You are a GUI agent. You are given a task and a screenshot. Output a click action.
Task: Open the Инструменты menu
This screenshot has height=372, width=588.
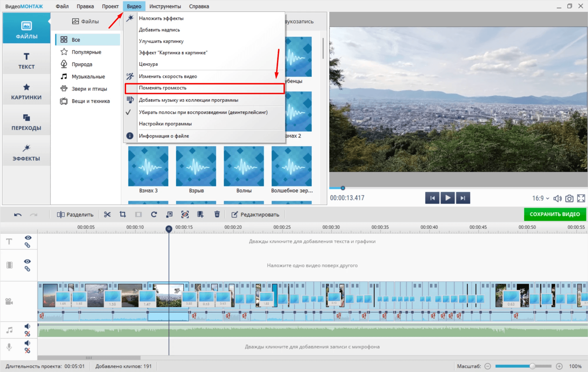[x=165, y=6]
